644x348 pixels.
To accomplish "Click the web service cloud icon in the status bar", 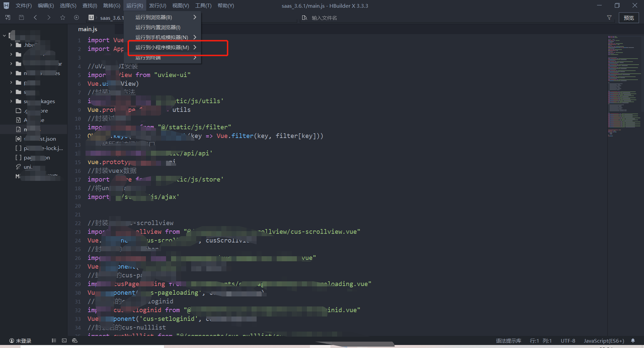I will click(x=74, y=341).
